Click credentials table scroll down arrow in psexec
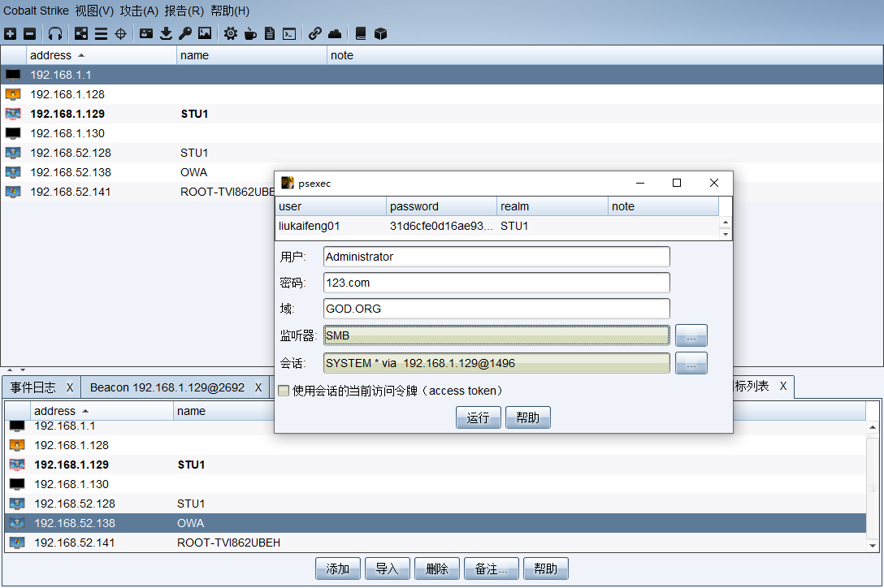The image size is (884, 588). tap(726, 234)
